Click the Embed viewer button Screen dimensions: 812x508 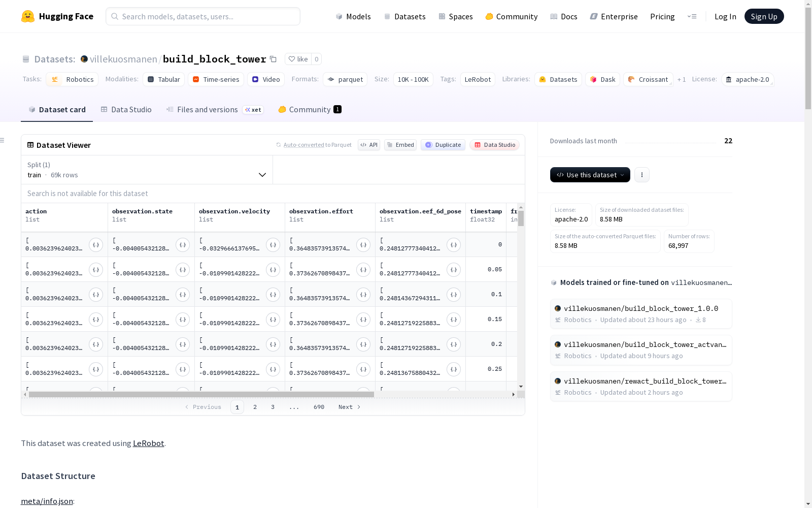[x=400, y=145]
